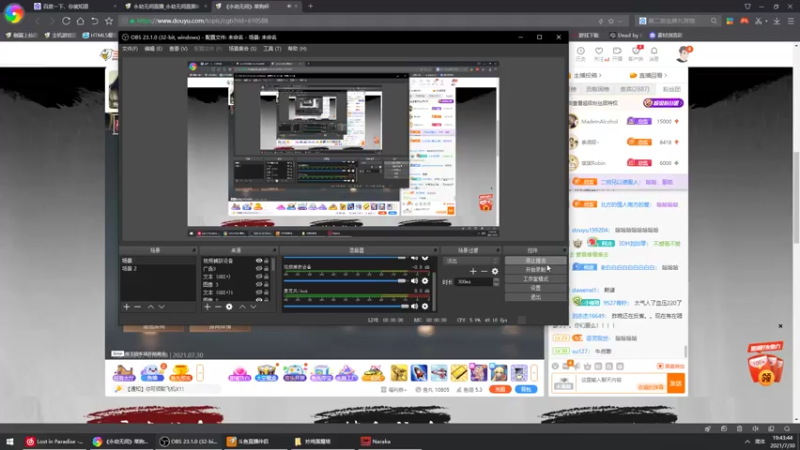The width and height of the screenshot is (800, 450).
Task: Open Douyu user avatar menu
Action: point(683,54)
